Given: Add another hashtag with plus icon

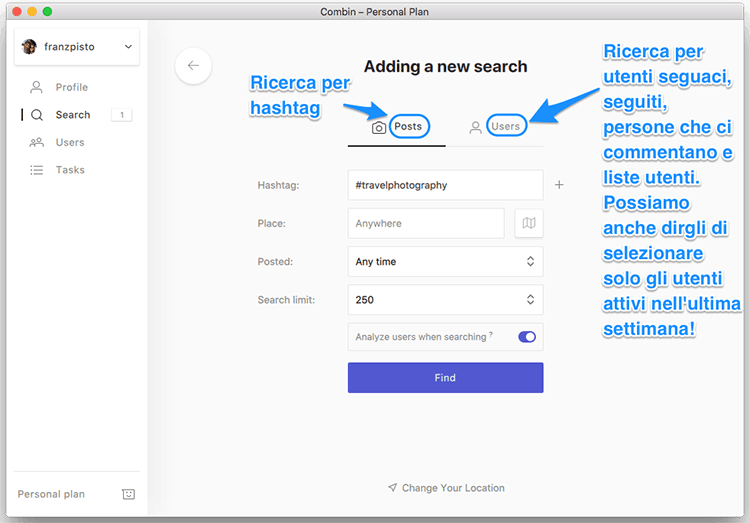Looking at the screenshot, I should [559, 185].
